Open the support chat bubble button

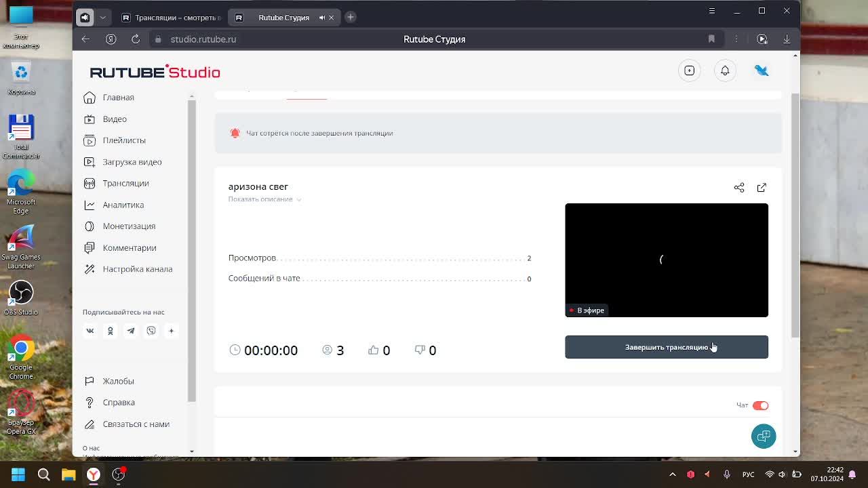[764, 436]
